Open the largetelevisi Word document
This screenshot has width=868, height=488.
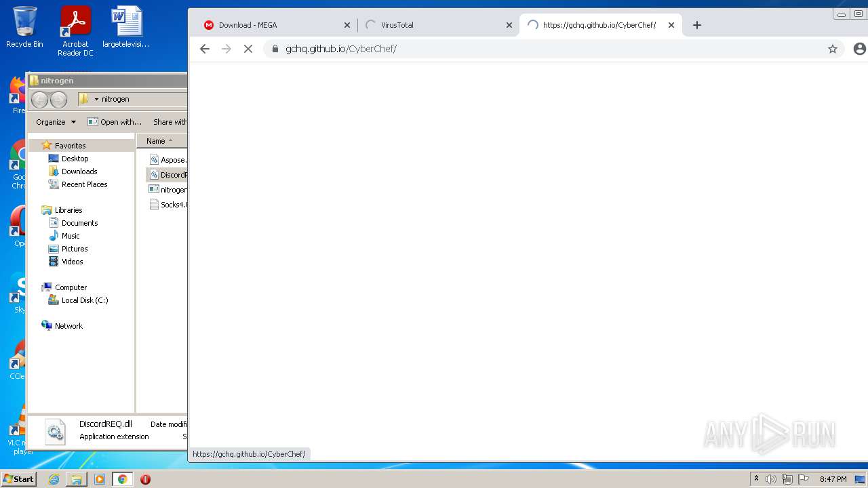[126, 27]
